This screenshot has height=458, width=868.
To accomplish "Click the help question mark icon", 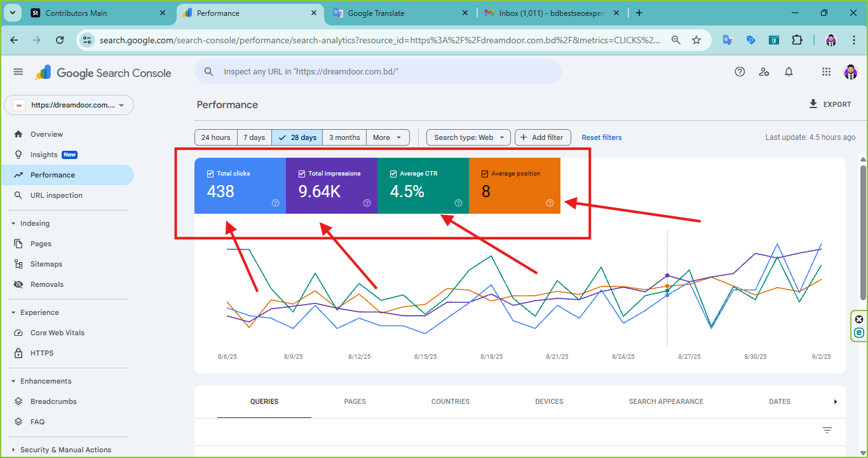I will tap(740, 72).
